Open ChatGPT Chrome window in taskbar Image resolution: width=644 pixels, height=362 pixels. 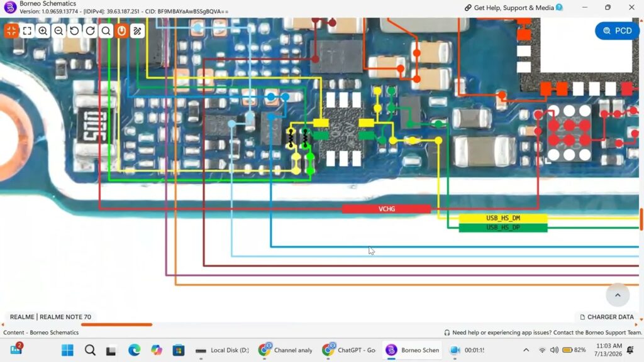click(x=349, y=350)
